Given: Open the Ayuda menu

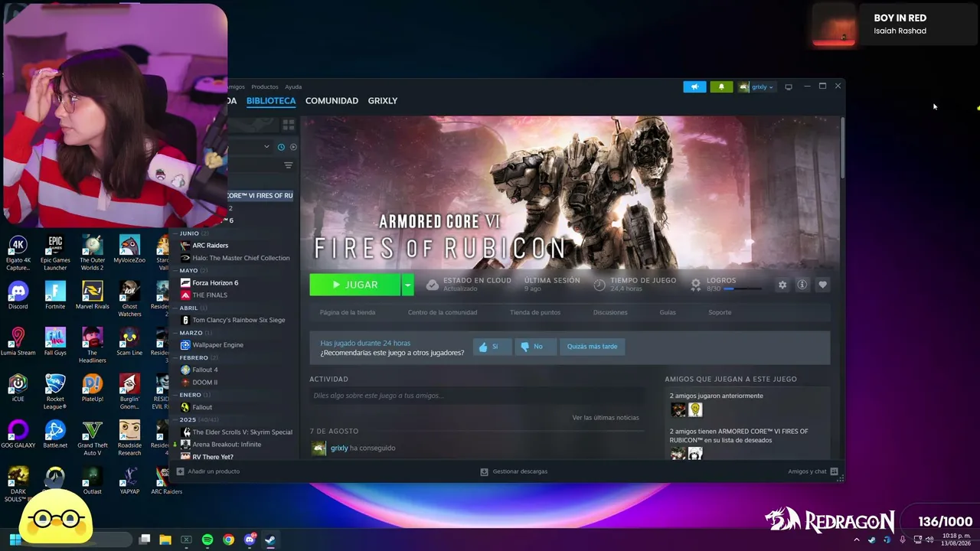Looking at the screenshot, I should (293, 86).
